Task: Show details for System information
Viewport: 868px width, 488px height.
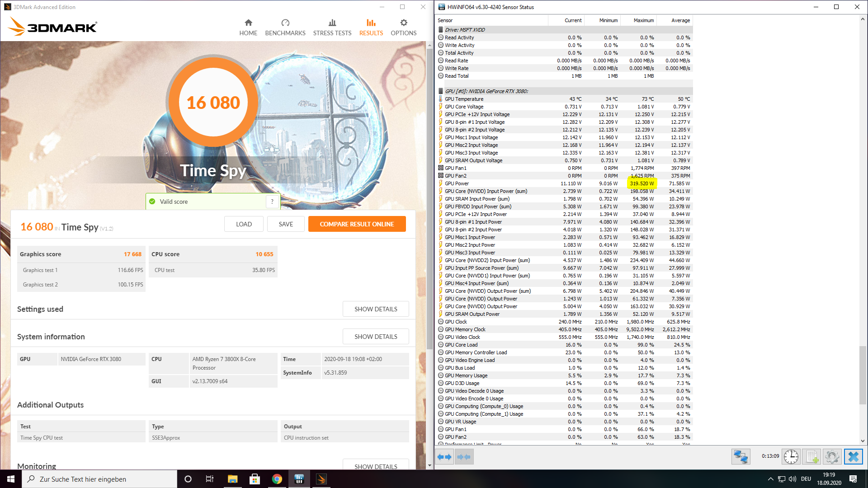Action: point(375,337)
